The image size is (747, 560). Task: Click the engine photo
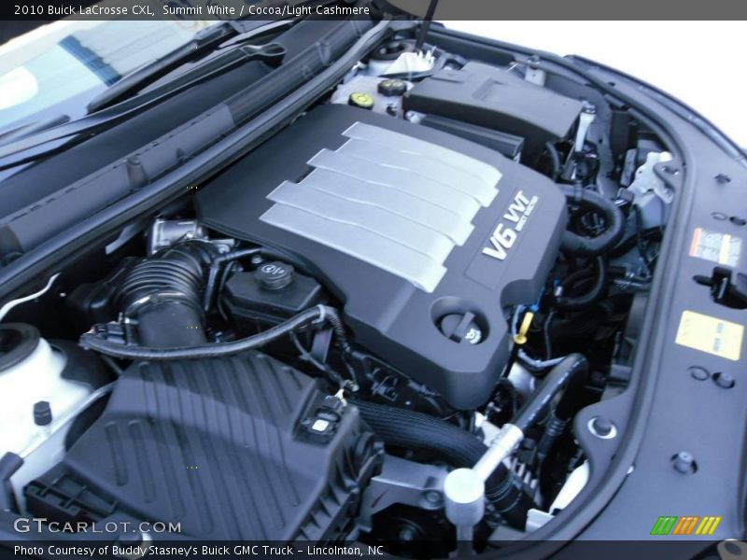373,281
